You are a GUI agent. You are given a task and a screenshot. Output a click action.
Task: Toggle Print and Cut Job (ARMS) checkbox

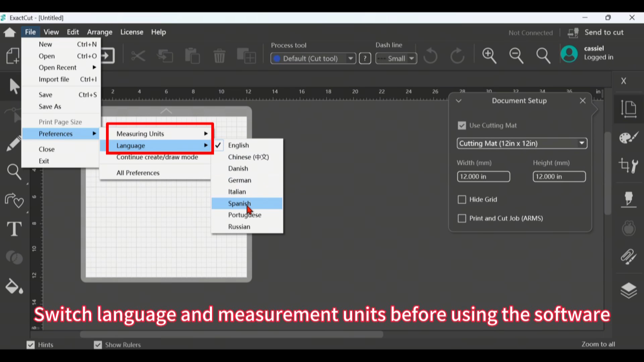click(x=462, y=219)
